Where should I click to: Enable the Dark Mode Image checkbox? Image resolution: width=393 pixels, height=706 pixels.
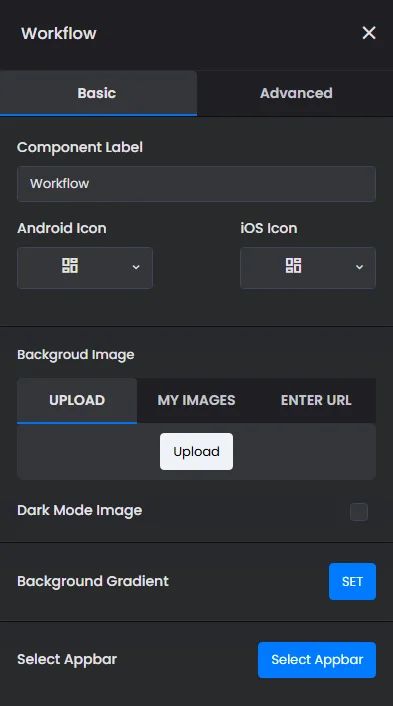(x=359, y=512)
